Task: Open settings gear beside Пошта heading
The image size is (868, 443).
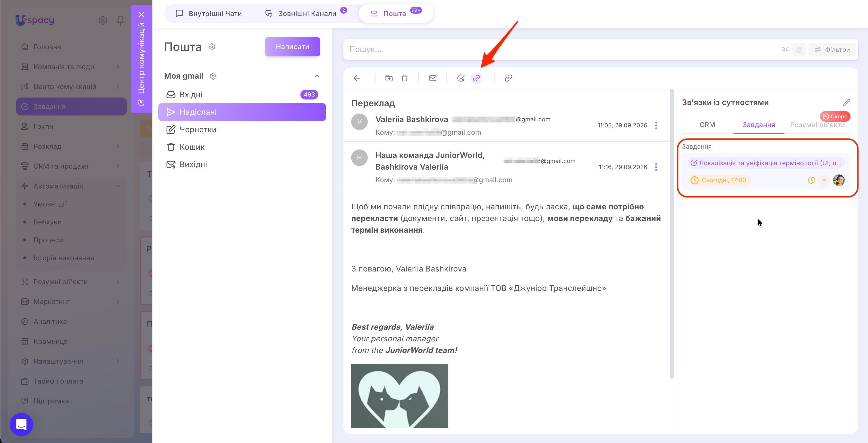Action: tap(212, 47)
